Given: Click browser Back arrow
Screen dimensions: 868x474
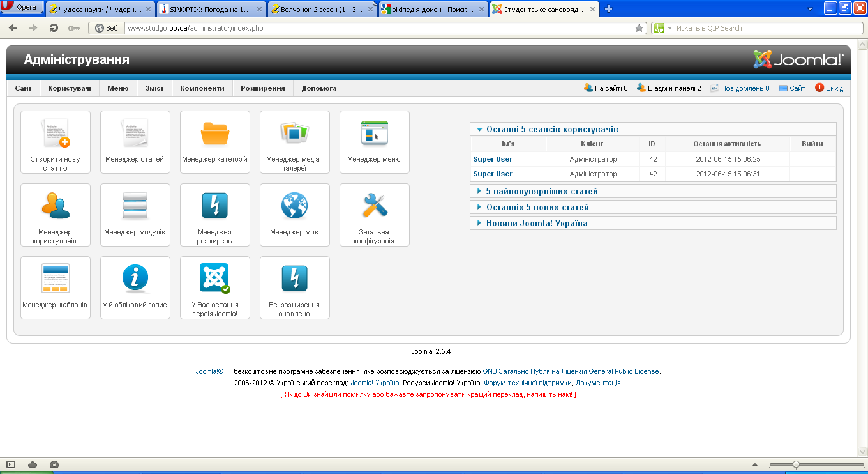Looking at the screenshot, I should coord(13,28).
